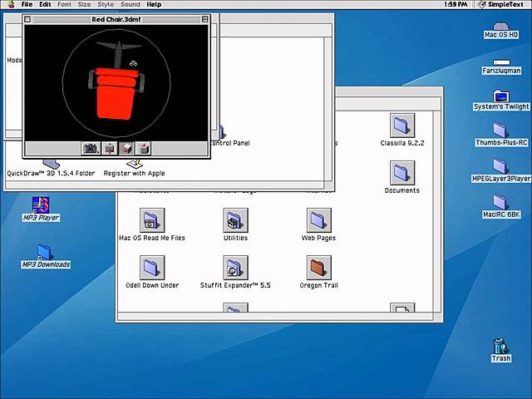Select the MP3 Player alias icon
The width and height of the screenshot is (532, 399).
(x=41, y=209)
